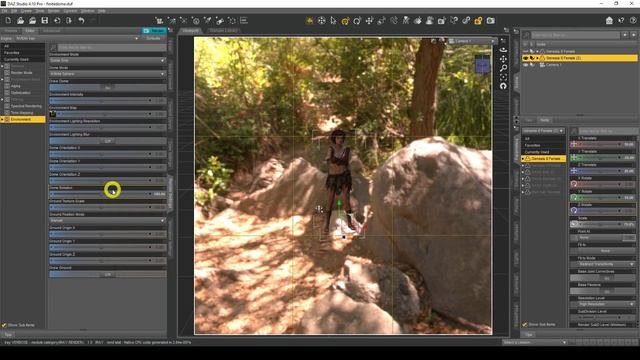Click the Save floppy disk icon

tap(44, 20)
